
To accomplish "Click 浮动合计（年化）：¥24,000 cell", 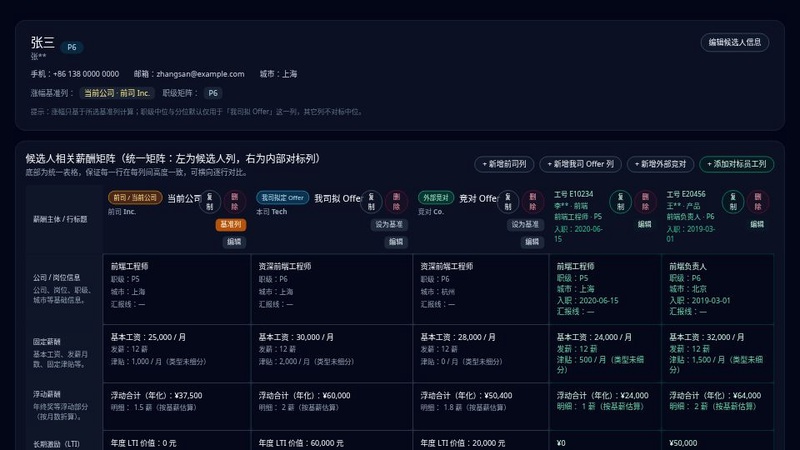I will (605, 406).
